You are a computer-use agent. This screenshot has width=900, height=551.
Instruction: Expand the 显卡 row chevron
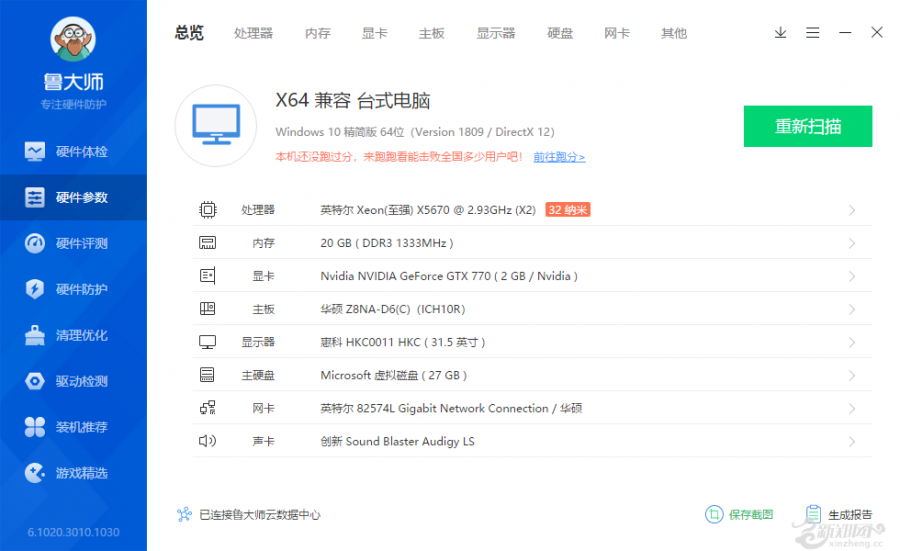[x=852, y=277]
